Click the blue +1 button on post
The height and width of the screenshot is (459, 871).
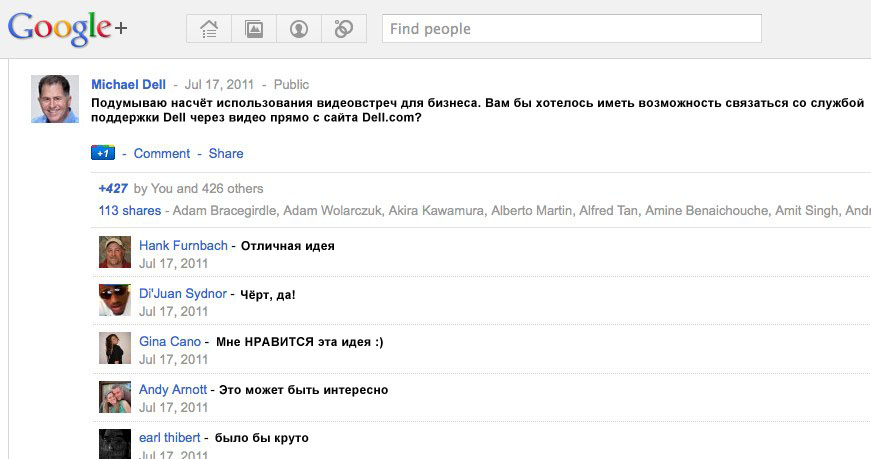point(103,153)
